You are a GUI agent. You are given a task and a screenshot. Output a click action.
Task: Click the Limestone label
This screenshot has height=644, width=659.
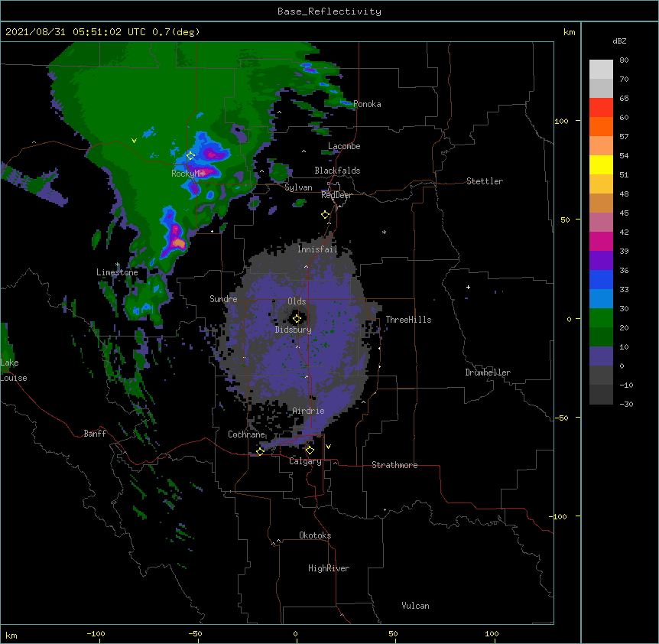tap(117, 272)
